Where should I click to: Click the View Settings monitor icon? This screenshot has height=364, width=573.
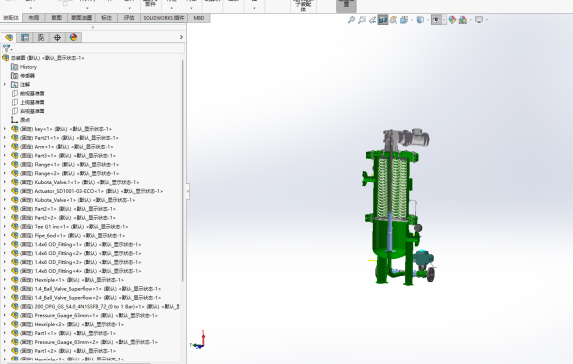(x=479, y=20)
